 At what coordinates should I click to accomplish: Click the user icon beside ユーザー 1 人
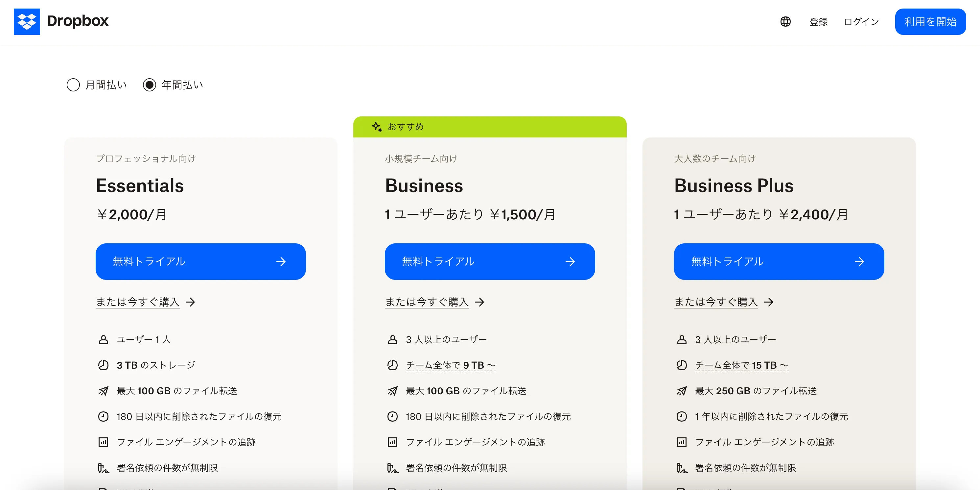(103, 340)
